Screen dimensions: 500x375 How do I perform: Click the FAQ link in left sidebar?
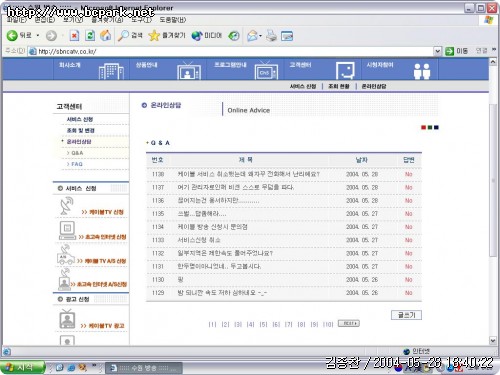click(x=77, y=164)
